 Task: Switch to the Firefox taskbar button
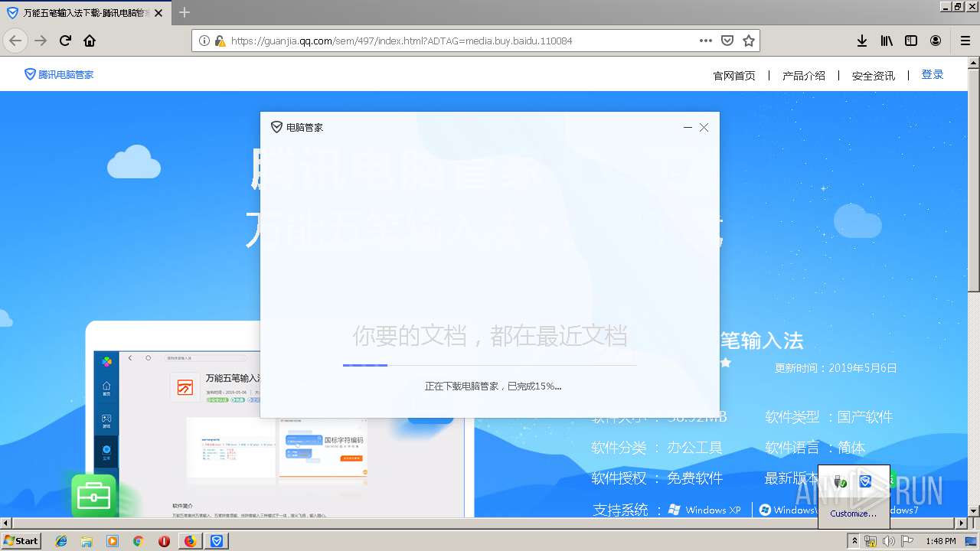(x=190, y=541)
